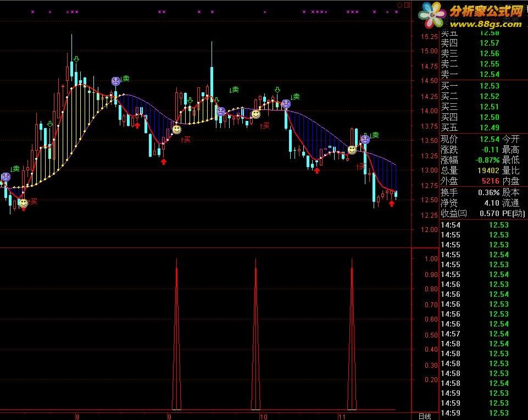Click the leftmost smiley buy marker near 12.50

pyautogui.click(x=23, y=203)
